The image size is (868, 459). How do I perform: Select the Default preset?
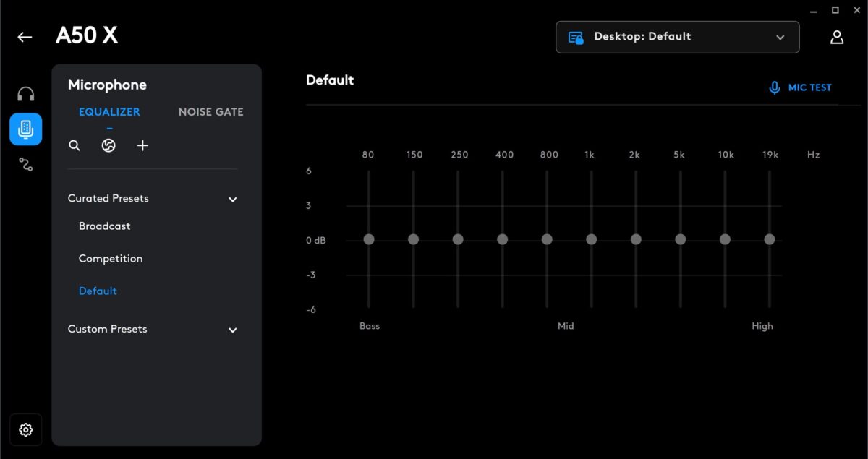pos(98,291)
